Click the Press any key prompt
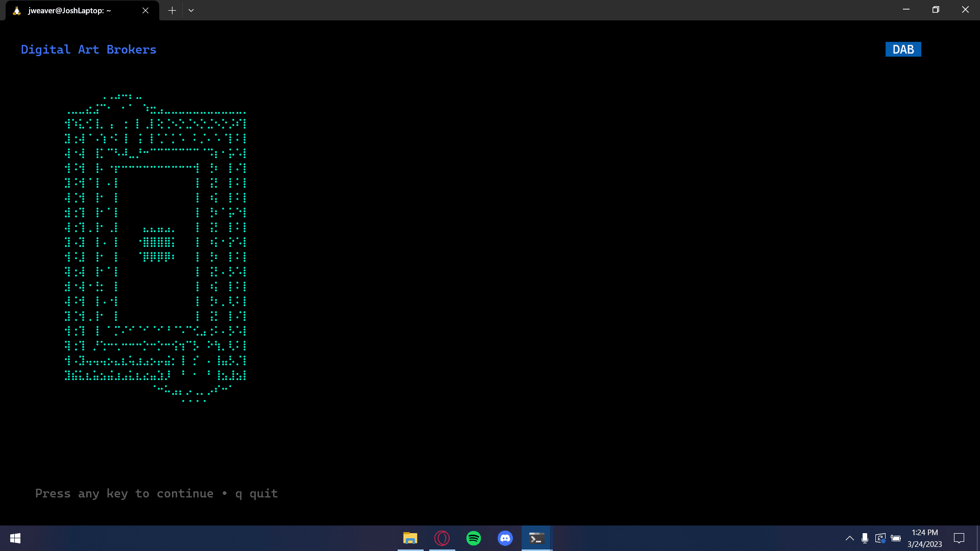This screenshot has width=980, height=551. [x=156, y=493]
